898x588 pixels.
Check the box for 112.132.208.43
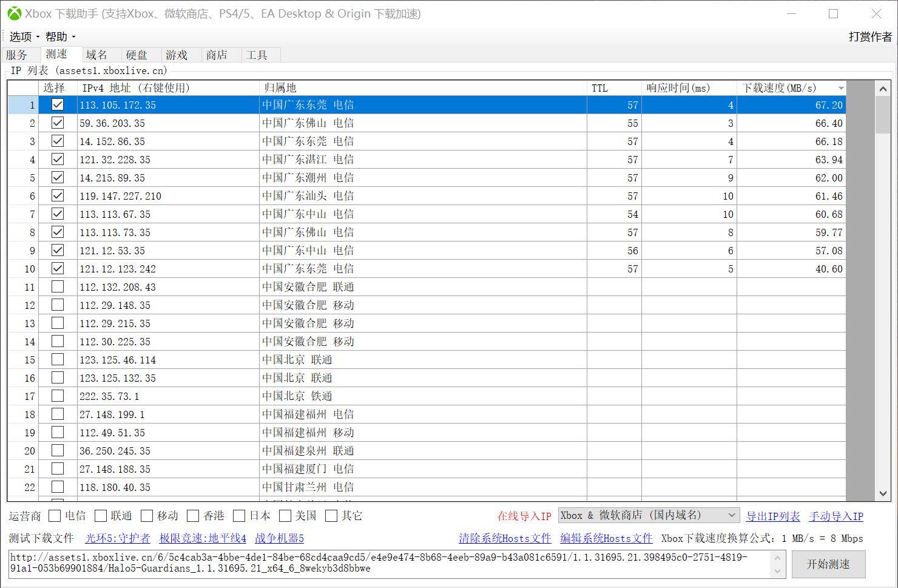point(58,286)
